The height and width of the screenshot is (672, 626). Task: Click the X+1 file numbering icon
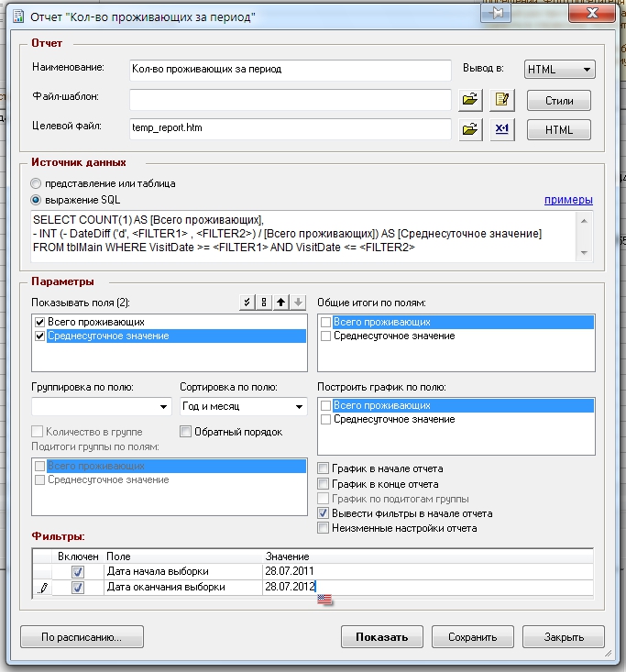pyautogui.click(x=500, y=128)
